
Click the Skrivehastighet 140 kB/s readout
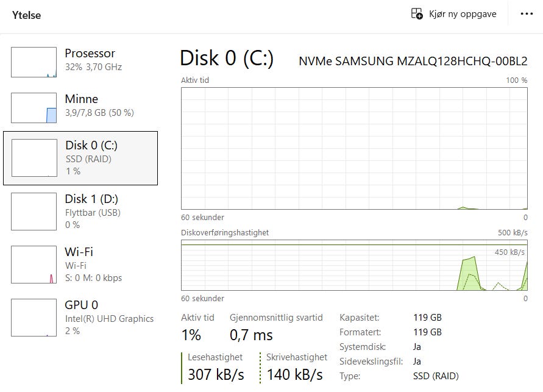tap(294, 374)
